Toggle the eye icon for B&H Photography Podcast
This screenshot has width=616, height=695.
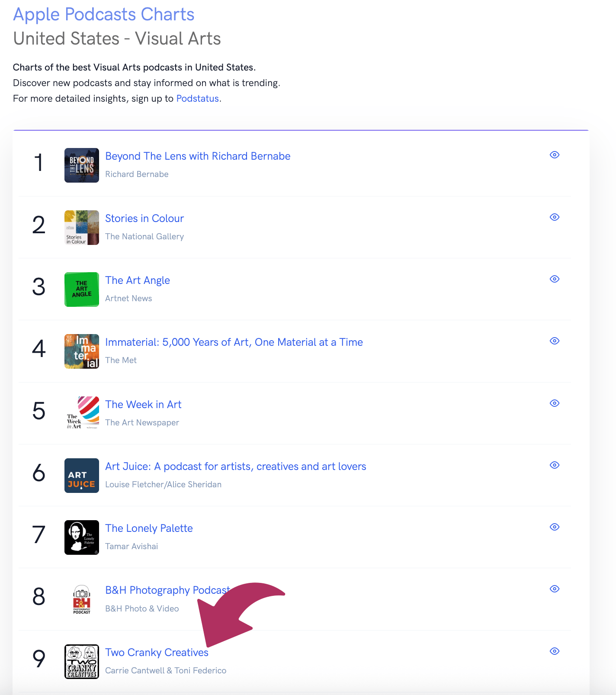tap(555, 589)
